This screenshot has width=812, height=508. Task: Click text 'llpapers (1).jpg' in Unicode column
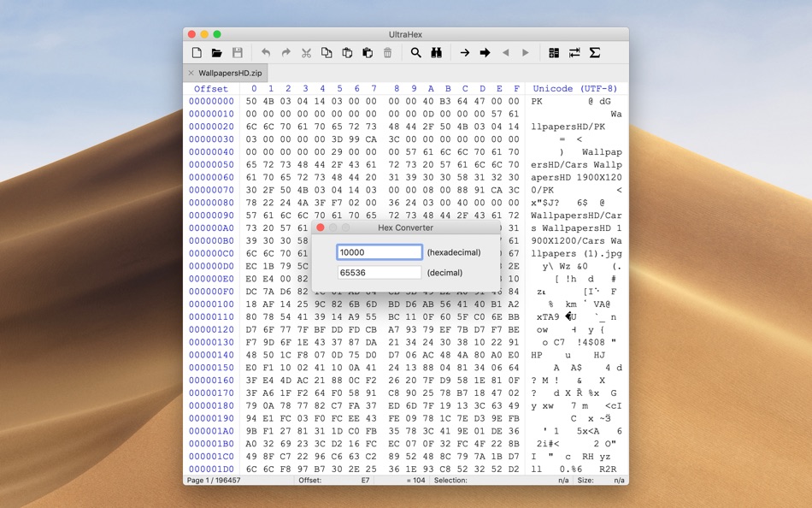(x=576, y=254)
